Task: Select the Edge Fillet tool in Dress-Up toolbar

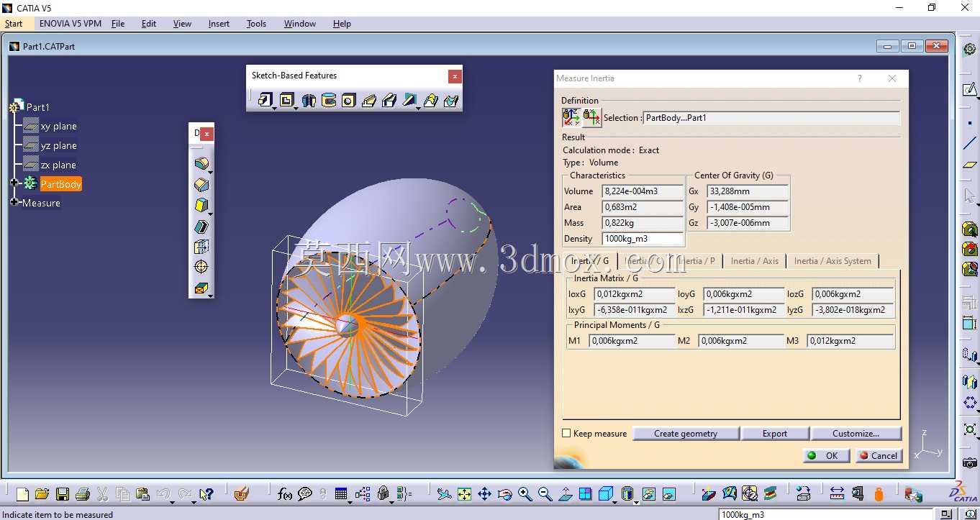Action: point(201,163)
